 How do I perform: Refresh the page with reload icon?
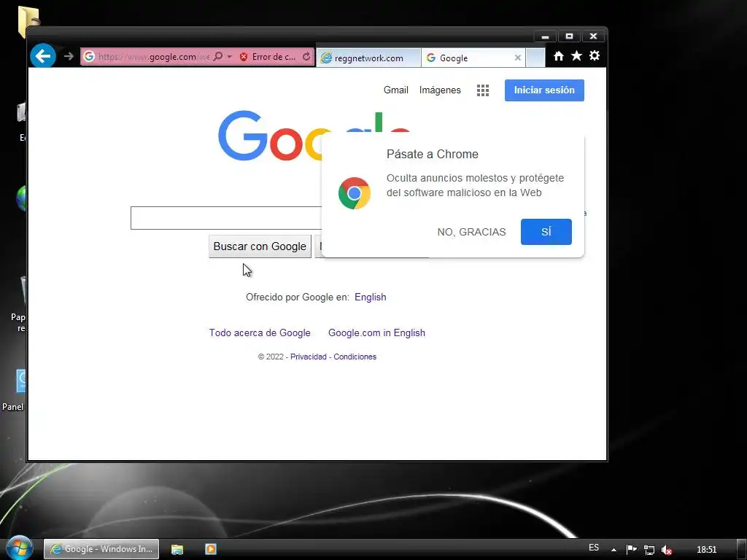[307, 57]
